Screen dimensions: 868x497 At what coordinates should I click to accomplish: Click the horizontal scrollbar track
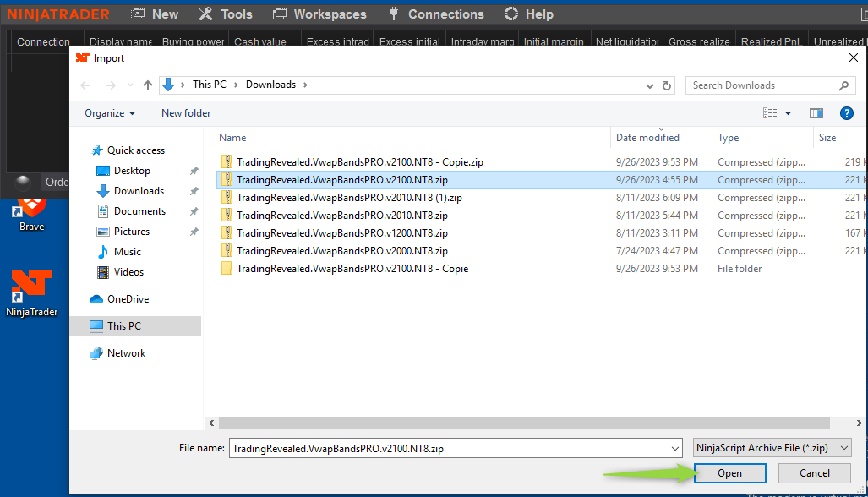click(524, 423)
